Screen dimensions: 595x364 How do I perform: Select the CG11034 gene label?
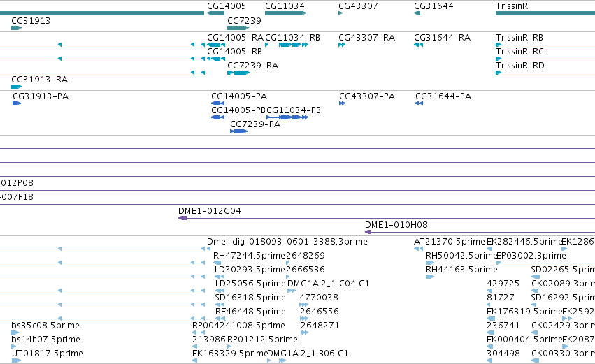(285, 6)
